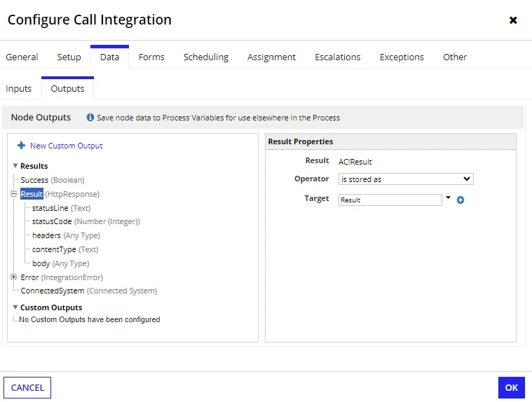Select the statusCode (Number (Integer)) output
532x402 pixels.
pyautogui.click(x=86, y=221)
